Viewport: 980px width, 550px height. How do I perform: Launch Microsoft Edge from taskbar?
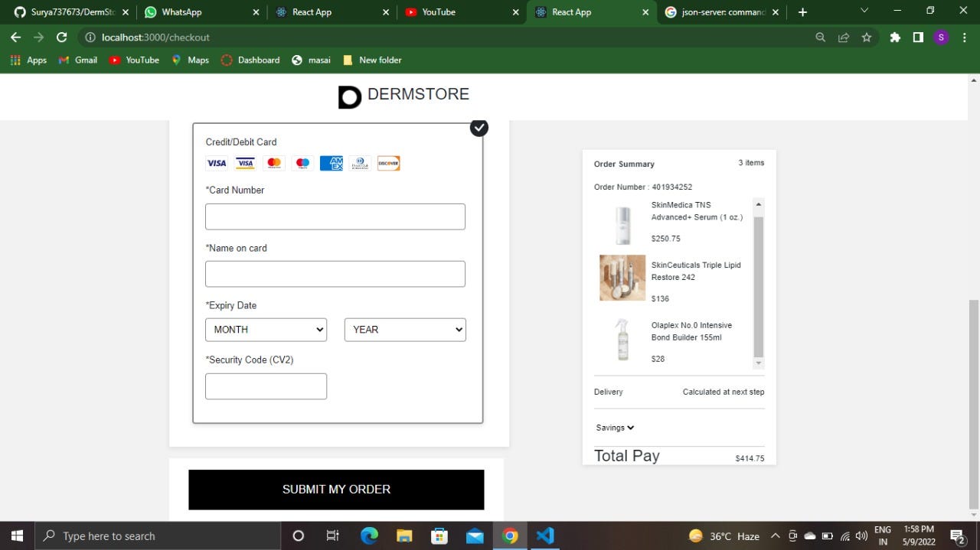(x=369, y=535)
